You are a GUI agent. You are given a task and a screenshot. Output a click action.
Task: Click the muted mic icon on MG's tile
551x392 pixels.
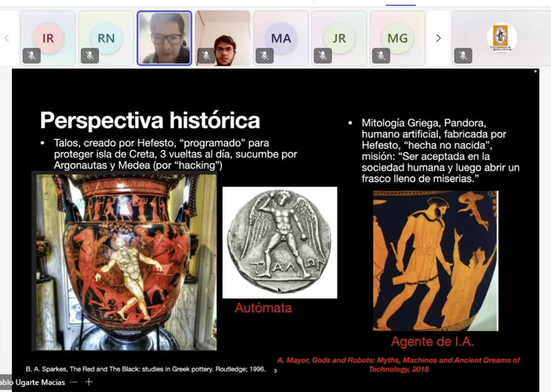click(x=381, y=56)
